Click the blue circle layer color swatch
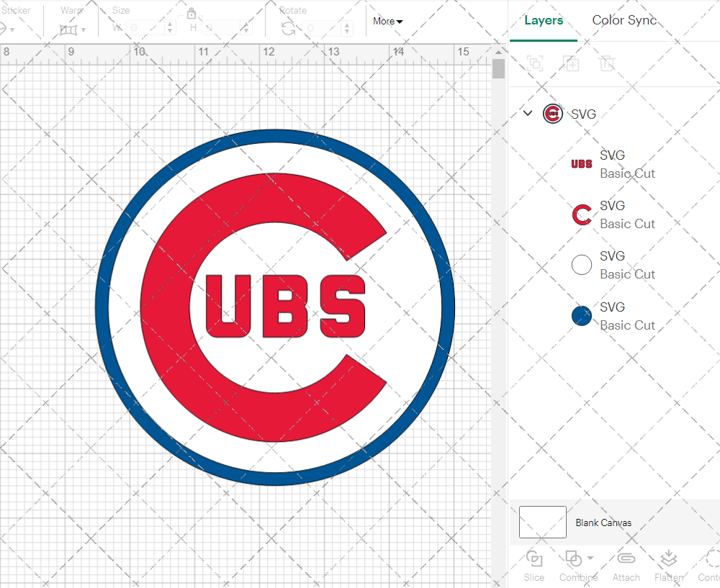Screen dimensions: 720x588 [581, 316]
